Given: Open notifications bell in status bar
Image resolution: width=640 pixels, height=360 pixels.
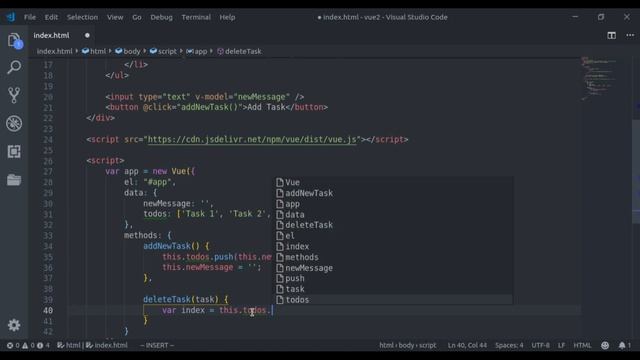Looking at the screenshot, I should [x=624, y=345].
